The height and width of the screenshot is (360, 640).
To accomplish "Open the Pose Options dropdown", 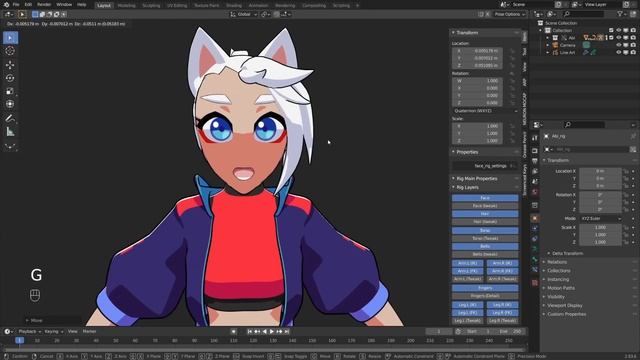I will tap(509, 14).
